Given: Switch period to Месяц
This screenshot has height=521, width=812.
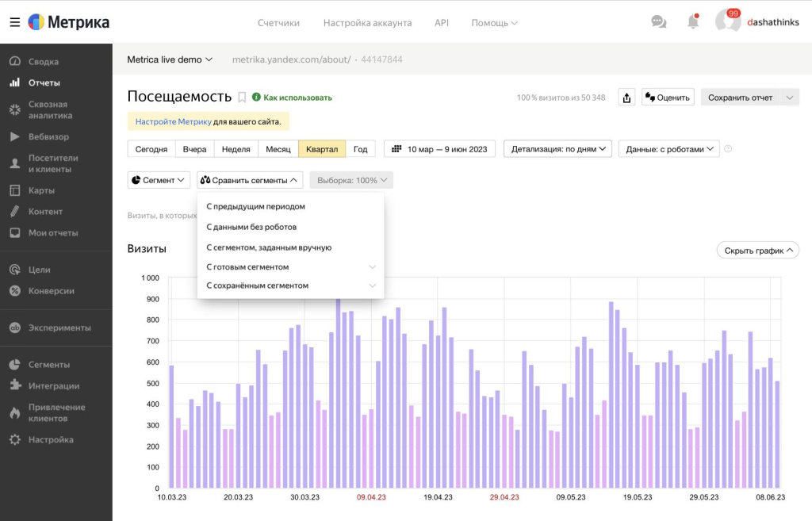Looking at the screenshot, I should 278,149.
